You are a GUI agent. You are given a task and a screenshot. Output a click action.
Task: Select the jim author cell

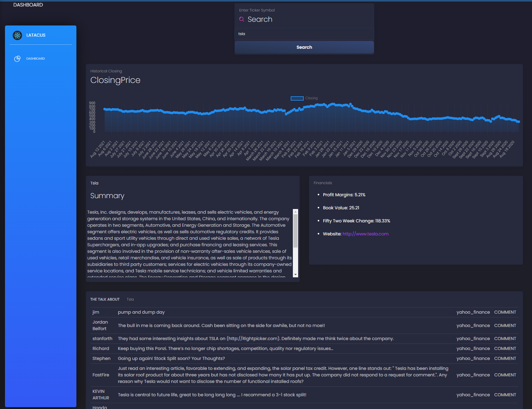(96, 312)
